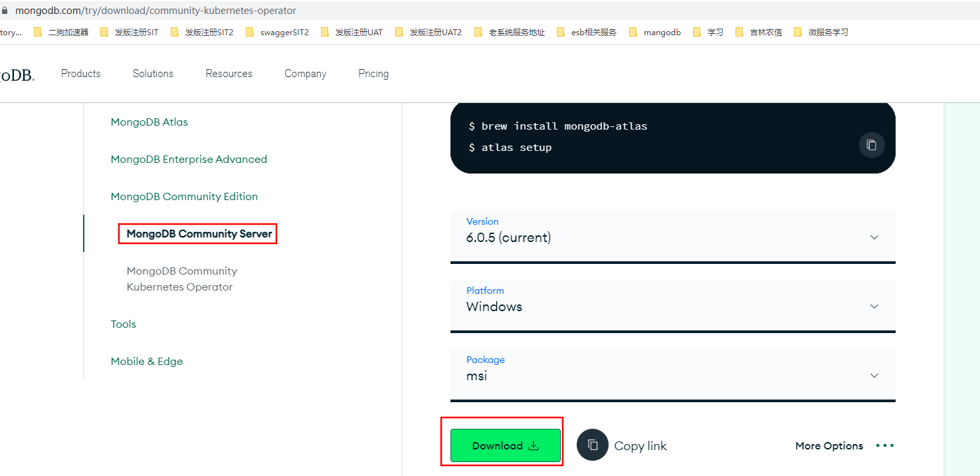Open the Products menu
This screenshot has width=980, height=476.
pos(81,74)
